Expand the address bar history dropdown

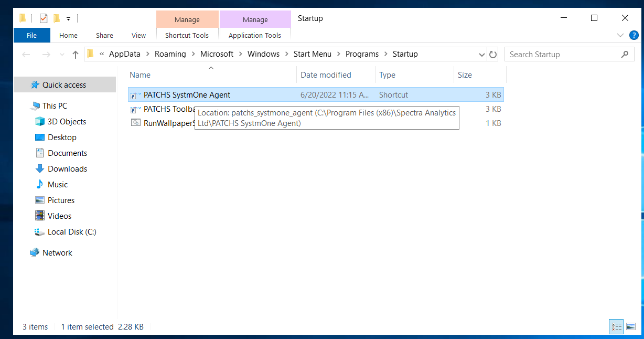pyautogui.click(x=482, y=55)
